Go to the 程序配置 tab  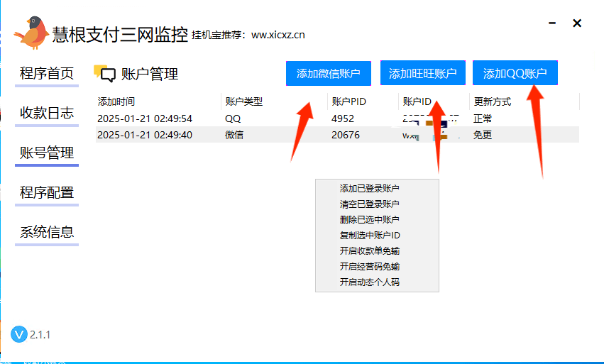pyautogui.click(x=47, y=192)
